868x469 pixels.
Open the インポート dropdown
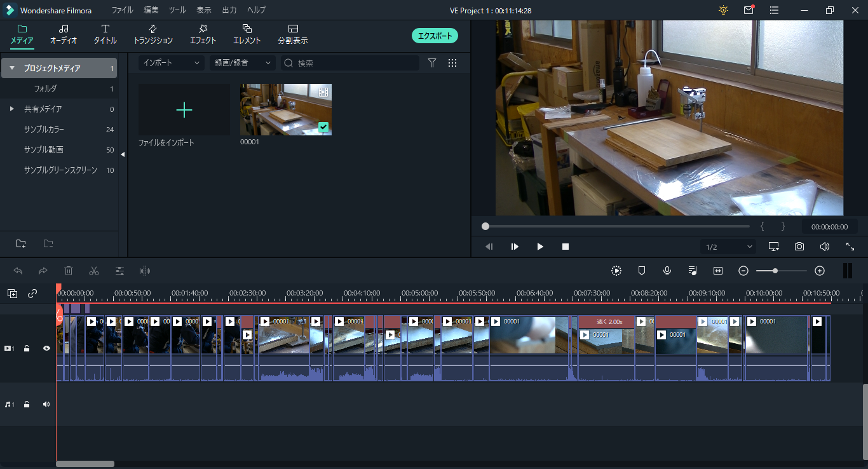pyautogui.click(x=171, y=63)
